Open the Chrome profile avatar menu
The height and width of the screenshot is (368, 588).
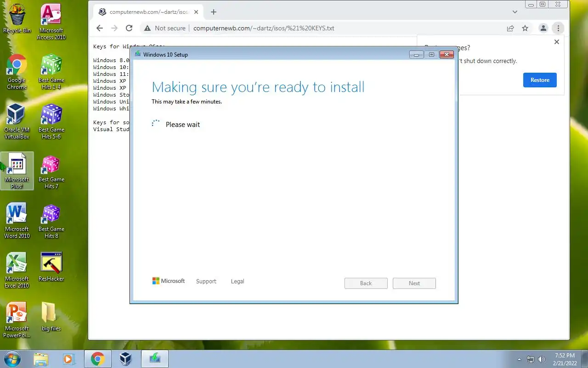543,28
